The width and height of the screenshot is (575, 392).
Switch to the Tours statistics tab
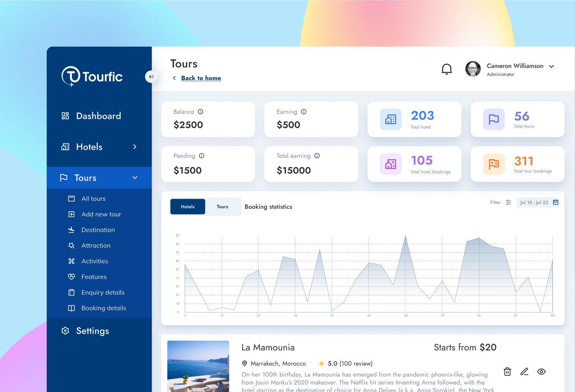point(222,207)
